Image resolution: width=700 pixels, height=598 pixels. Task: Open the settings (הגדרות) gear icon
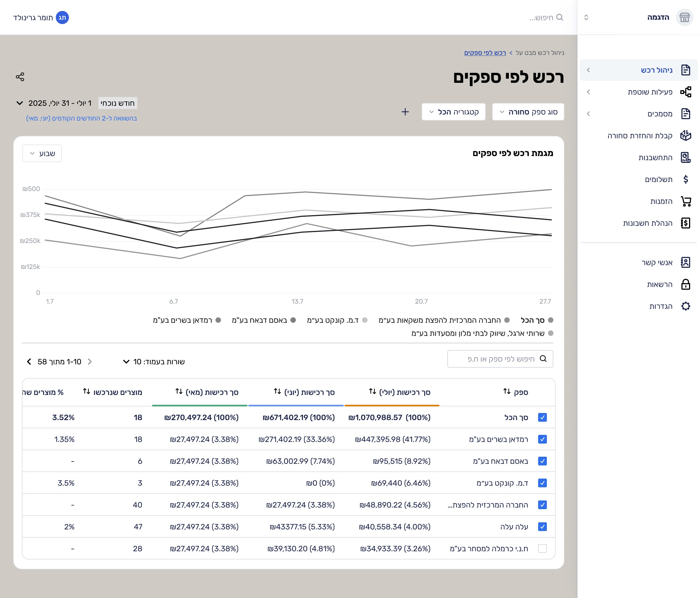coord(686,306)
